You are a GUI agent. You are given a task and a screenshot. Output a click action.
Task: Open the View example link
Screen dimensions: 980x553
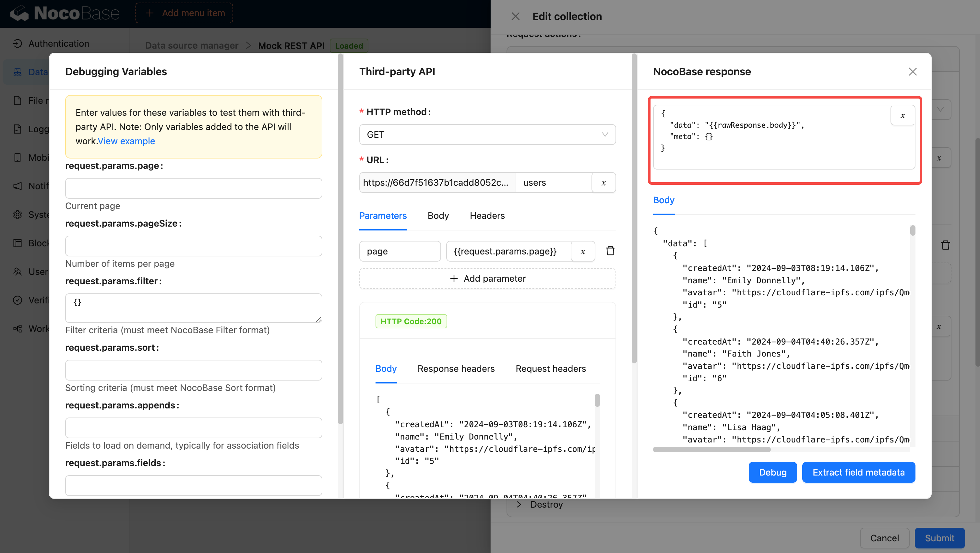point(126,141)
